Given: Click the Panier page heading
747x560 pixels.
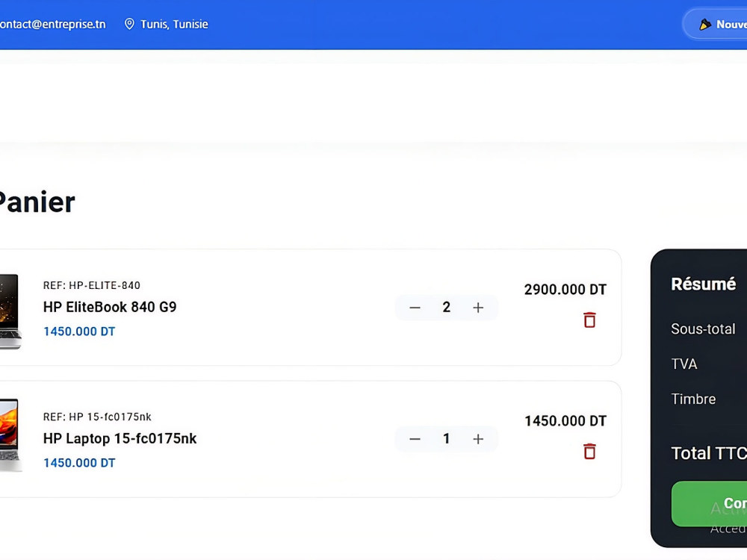Looking at the screenshot, I should click(x=37, y=202).
